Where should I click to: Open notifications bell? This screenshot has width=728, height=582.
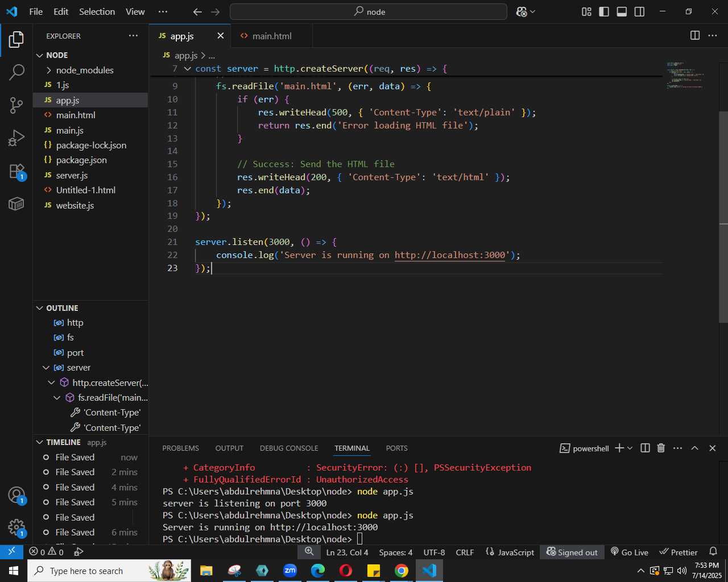(x=713, y=552)
